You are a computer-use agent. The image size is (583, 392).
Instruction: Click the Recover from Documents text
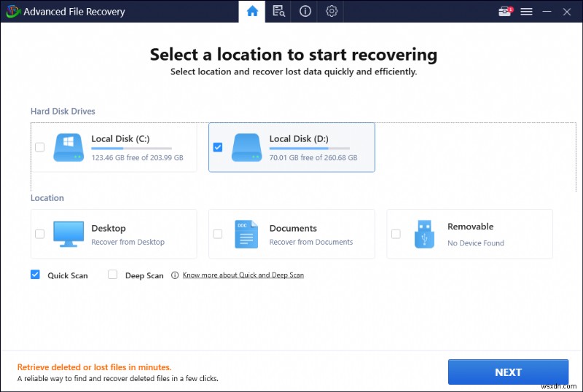coord(311,242)
